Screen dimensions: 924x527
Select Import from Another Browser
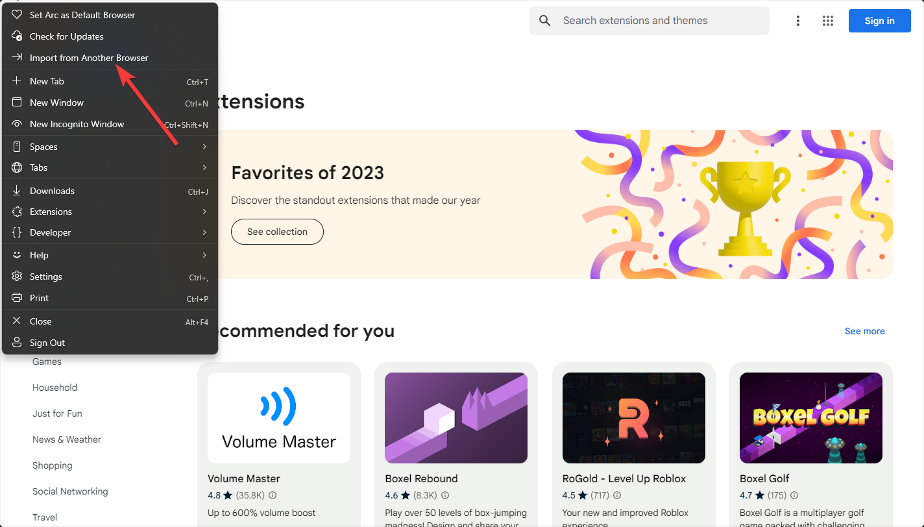point(88,58)
